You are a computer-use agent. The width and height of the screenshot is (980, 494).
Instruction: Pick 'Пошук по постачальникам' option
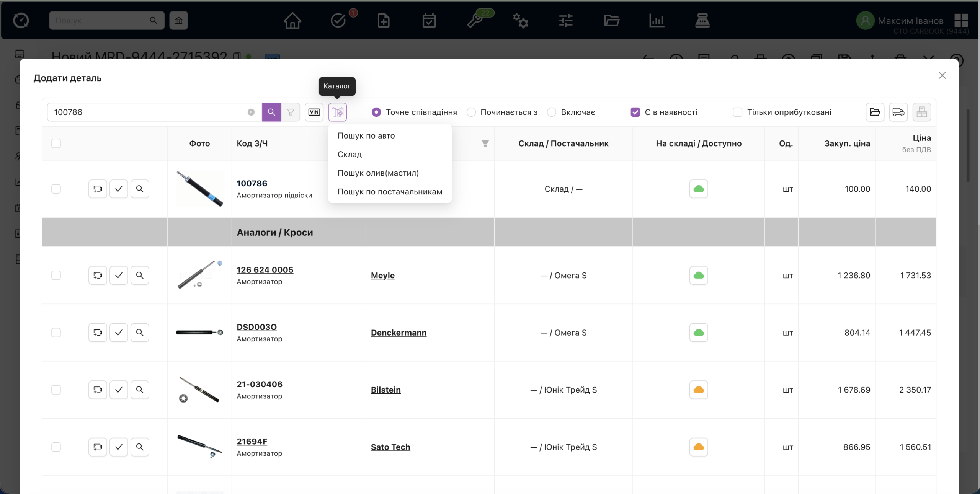pyautogui.click(x=390, y=192)
